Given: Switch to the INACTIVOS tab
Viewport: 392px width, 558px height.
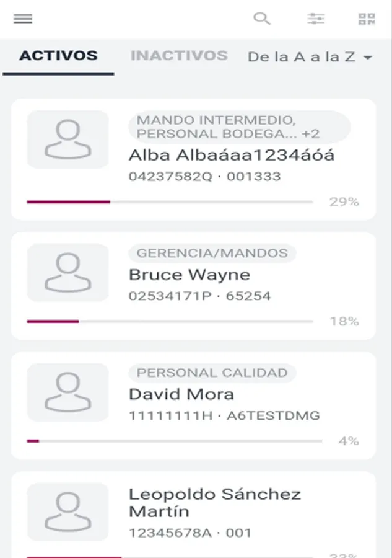Looking at the screenshot, I should tap(179, 56).
